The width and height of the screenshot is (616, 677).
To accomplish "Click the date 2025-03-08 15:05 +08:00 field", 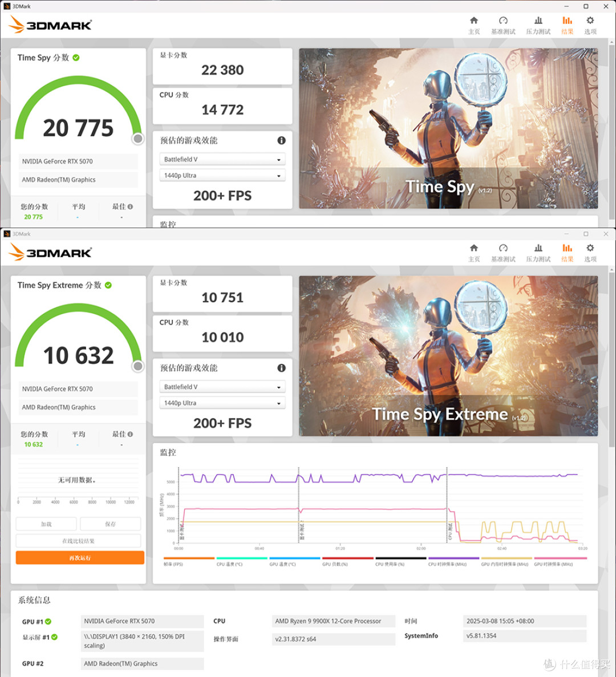I will [525, 621].
